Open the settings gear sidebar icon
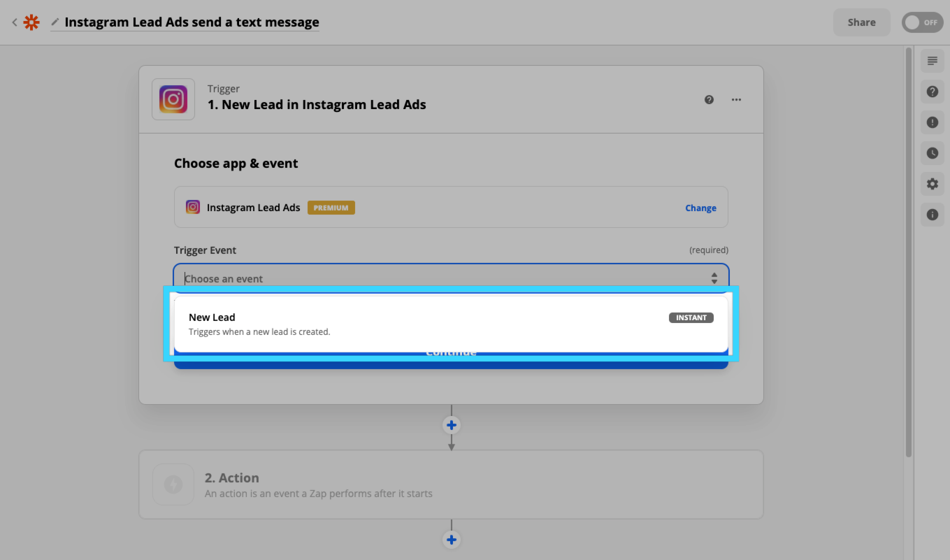This screenshot has width=950, height=560. (x=932, y=184)
